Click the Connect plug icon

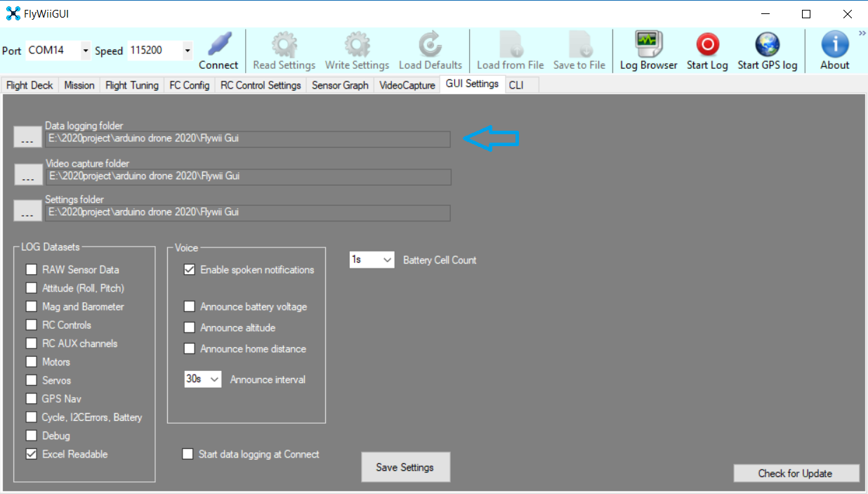[x=218, y=45]
